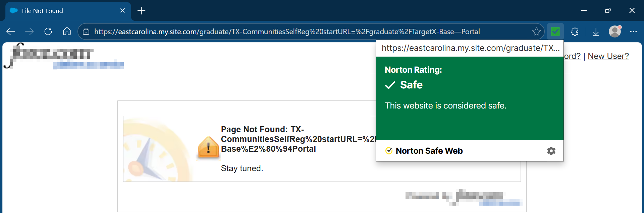Screen dimensions: 644x213
Task: Close the File Not Found tab
Action: coord(122,11)
